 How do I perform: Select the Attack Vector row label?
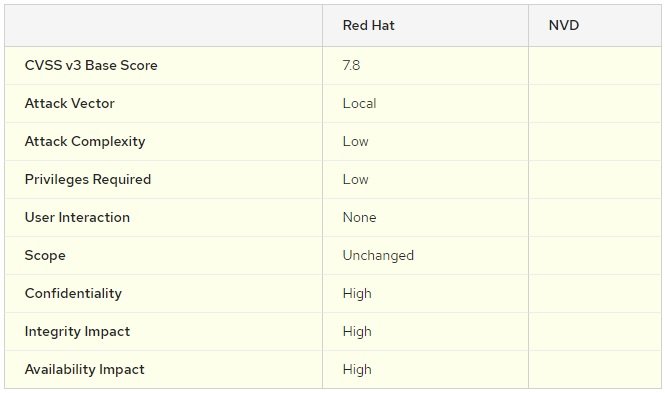click(x=70, y=103)
